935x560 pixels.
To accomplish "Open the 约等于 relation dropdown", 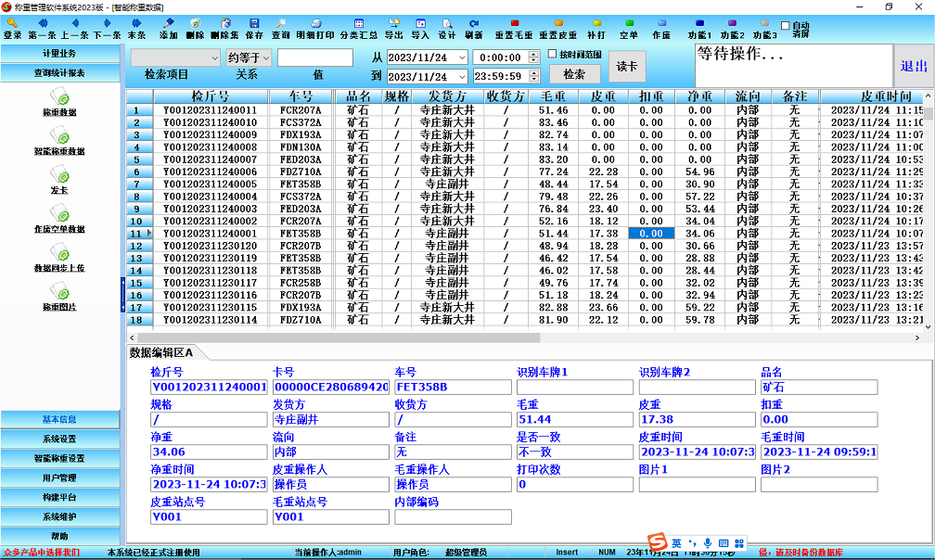I will [x=266, y=58].
